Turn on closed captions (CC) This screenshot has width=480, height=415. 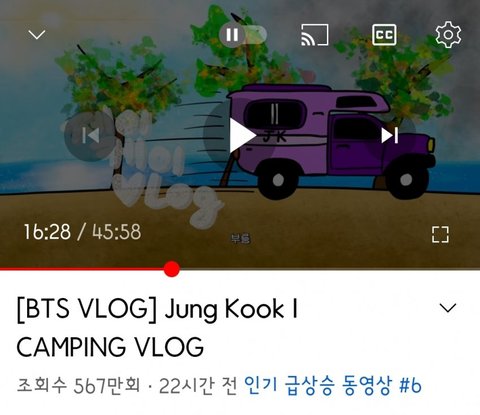click(384, 34)
